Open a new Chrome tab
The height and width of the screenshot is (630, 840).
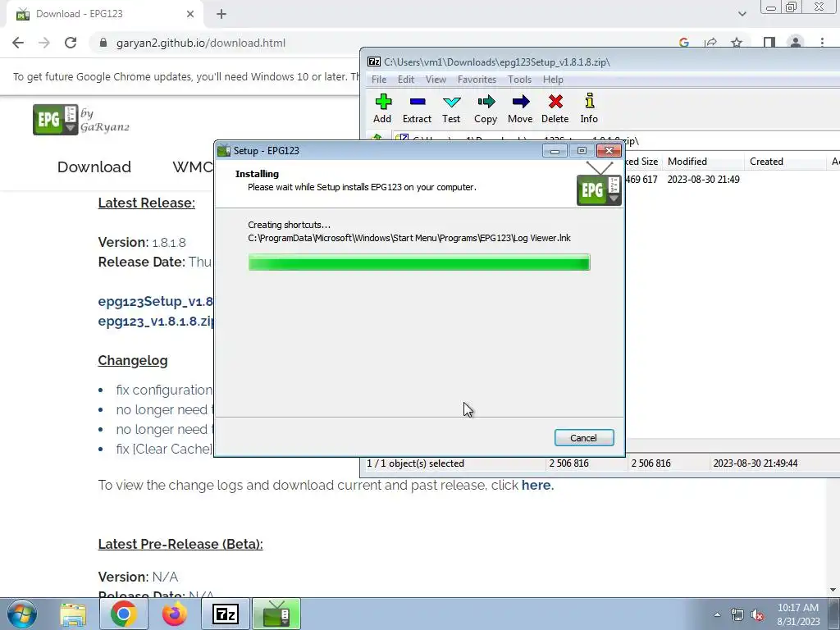[221, 15]
